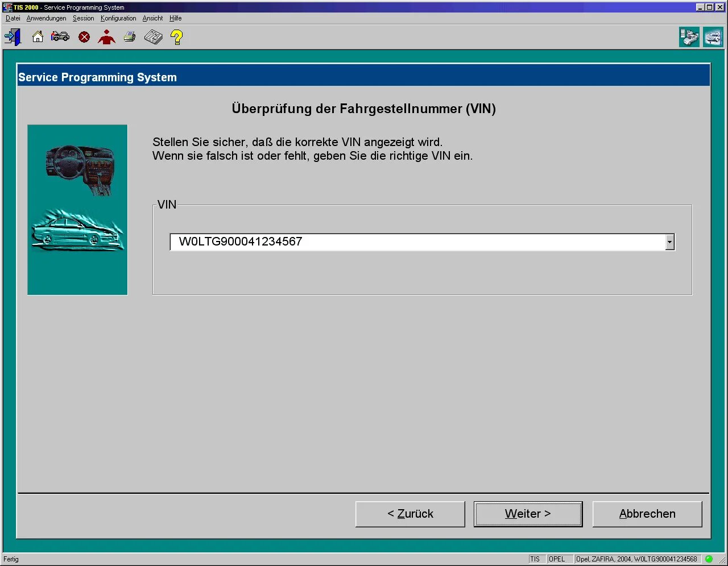The width and height of the screenshot is (728, 566).
Task: Maximize the TIS 2000 window
Action: (x=709, y=7)
